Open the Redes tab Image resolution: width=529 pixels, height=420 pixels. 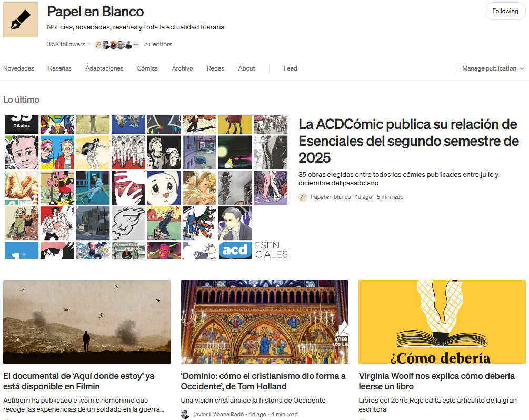215,68
